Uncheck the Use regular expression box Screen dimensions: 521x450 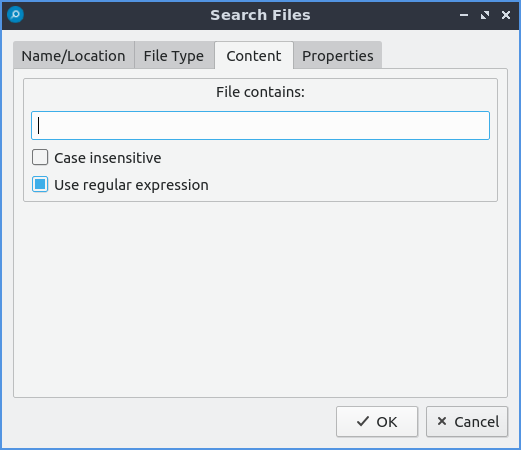click(40, 184)
